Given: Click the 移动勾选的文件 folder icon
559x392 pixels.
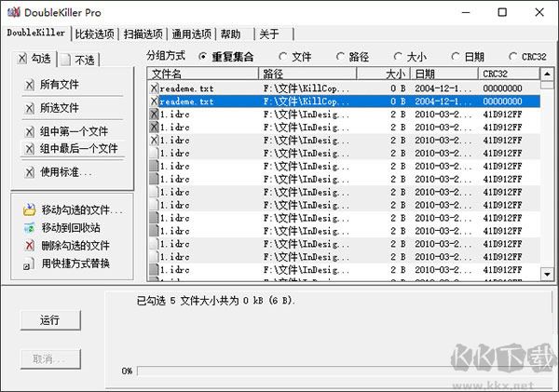Looking at the screenshot, I should tap(29, 210).
